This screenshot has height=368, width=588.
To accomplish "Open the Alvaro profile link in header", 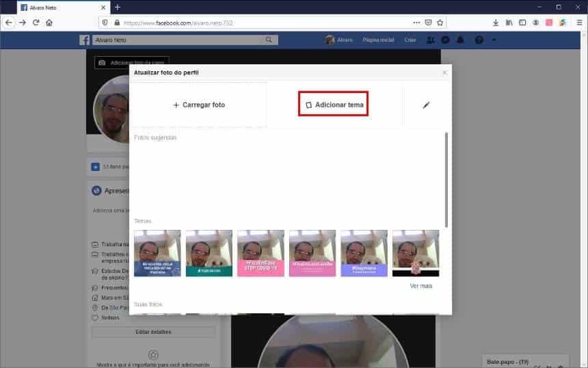I will 339,40.
